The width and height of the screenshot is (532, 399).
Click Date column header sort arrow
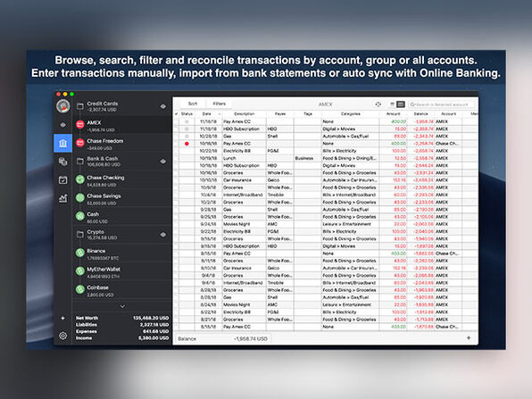pyautogui.click(x=220, y=114)
